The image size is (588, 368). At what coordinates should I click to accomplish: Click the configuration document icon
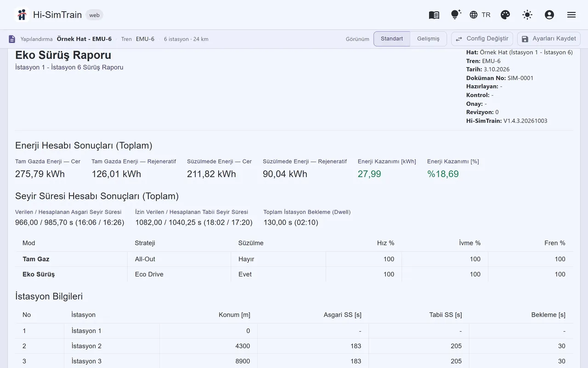[x=12, y=39]
